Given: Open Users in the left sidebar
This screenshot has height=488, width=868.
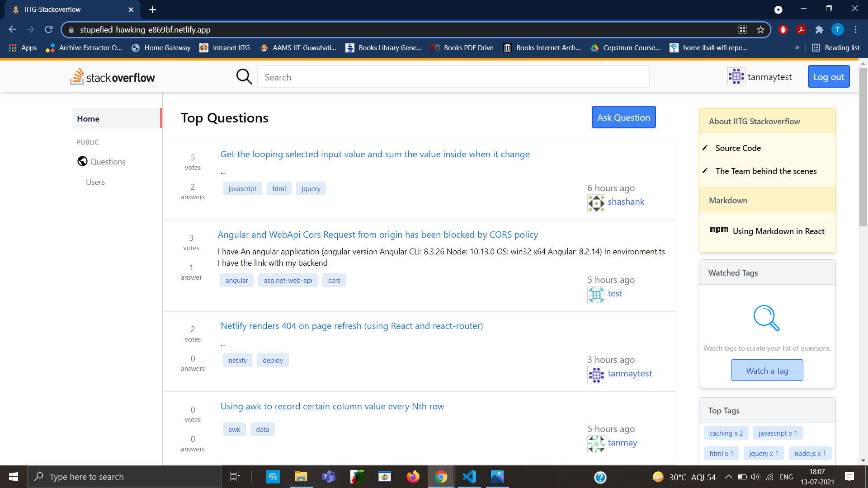Looking at the screenshot, I should point(95,182).
